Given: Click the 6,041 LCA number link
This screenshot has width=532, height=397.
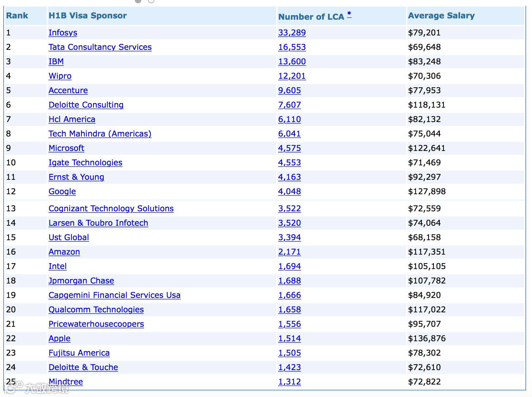Looking at the screenshot, I should click(290, 134).
